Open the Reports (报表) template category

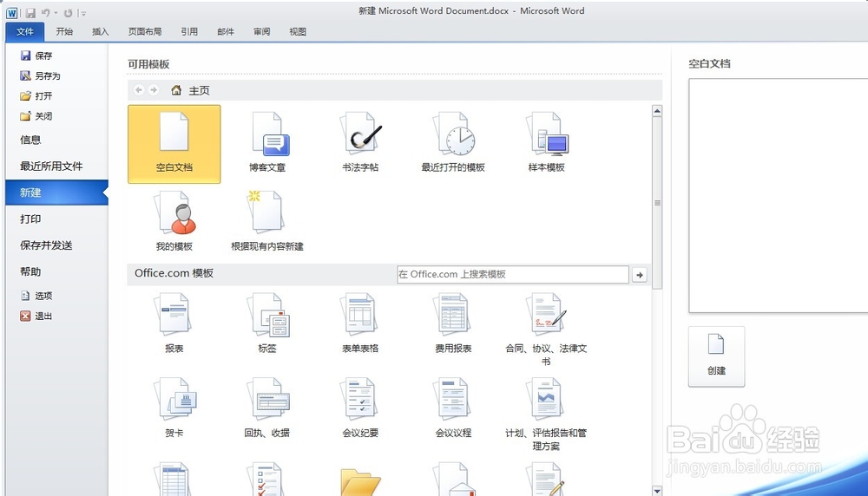tap(174, 324)
